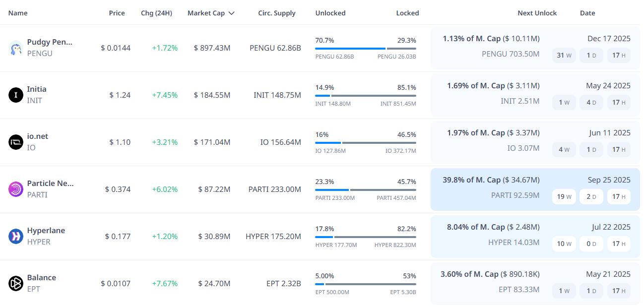Click HYPER price $ 0.177
644x307 pixels.
[x=118, y=237]
